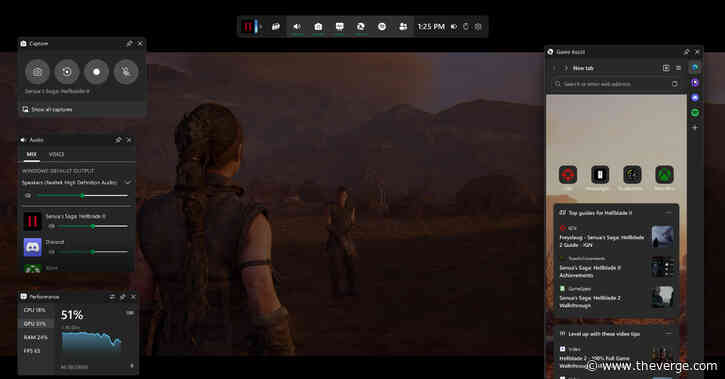Viewport: 725px width, 379px height.
Task: Open the Speakers default output dropdown
Action: point(77,183)
